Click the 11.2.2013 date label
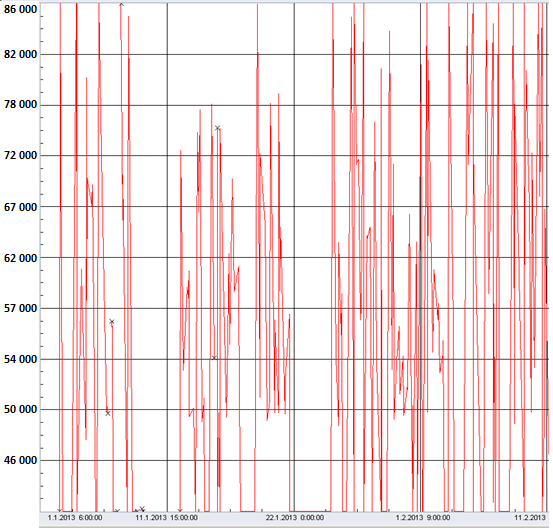The width and height of the screenshot is (553, 530). pyautogui.click(x=530, y=518)
